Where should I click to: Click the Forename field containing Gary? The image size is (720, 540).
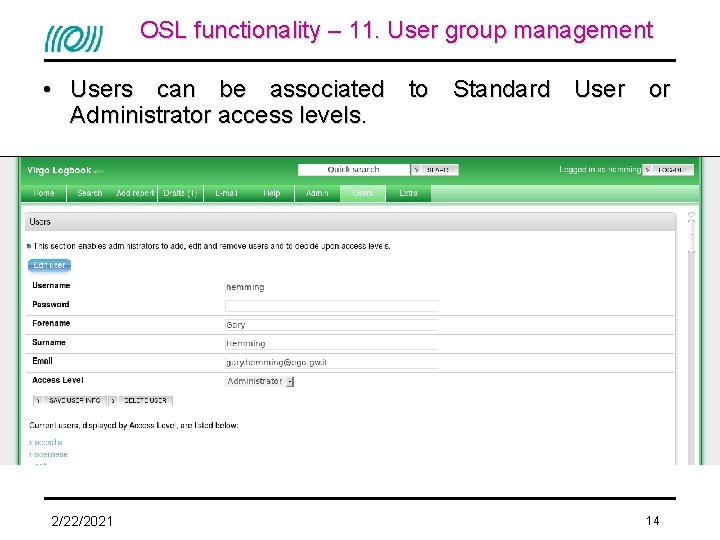[331, 325]
